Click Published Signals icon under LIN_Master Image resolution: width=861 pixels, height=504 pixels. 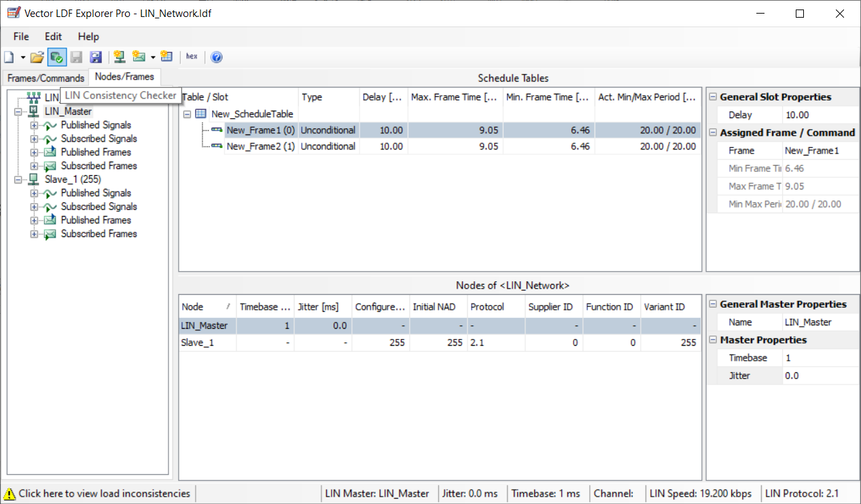50,125
